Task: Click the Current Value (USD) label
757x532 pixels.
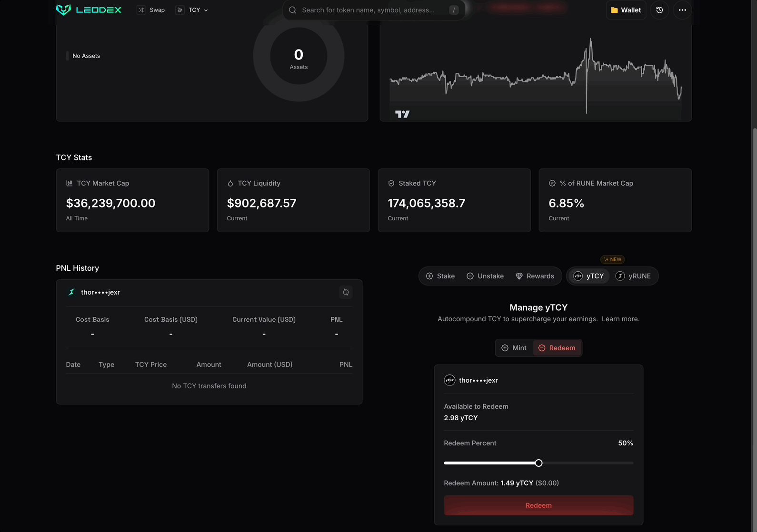Action: (264, 319)
